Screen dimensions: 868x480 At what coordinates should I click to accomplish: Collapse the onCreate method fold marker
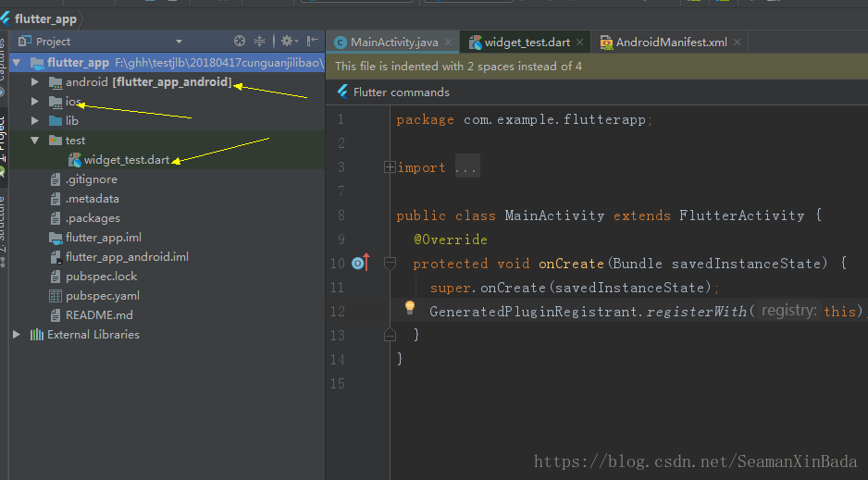click(x=390, y=264)
